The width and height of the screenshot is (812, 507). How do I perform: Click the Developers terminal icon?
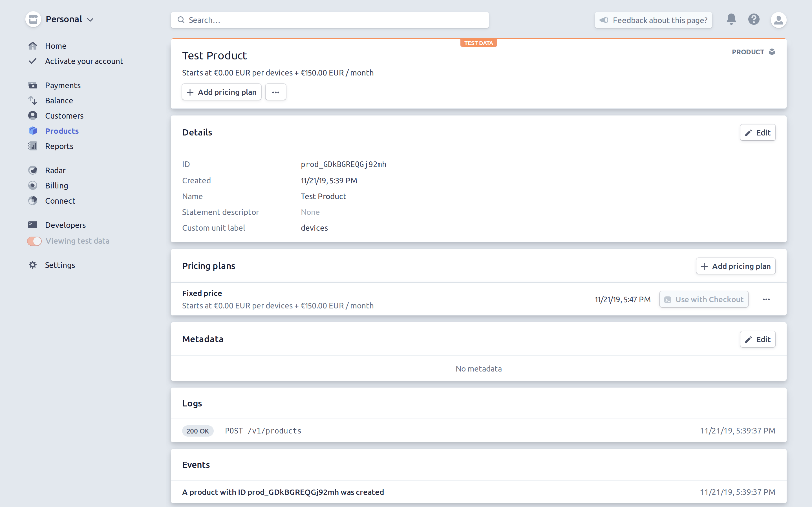tap(32, 225)
